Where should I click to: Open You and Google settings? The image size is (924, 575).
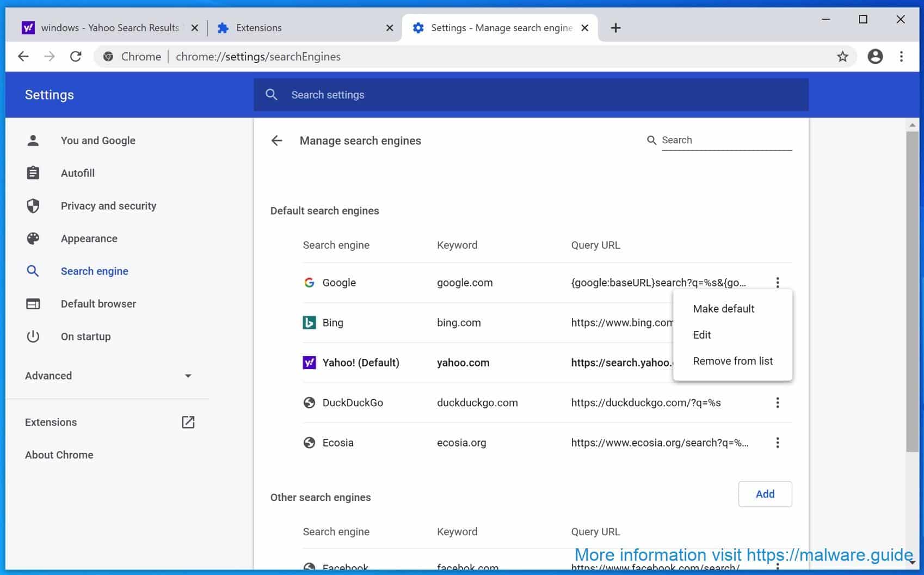(x=98, y=140)
